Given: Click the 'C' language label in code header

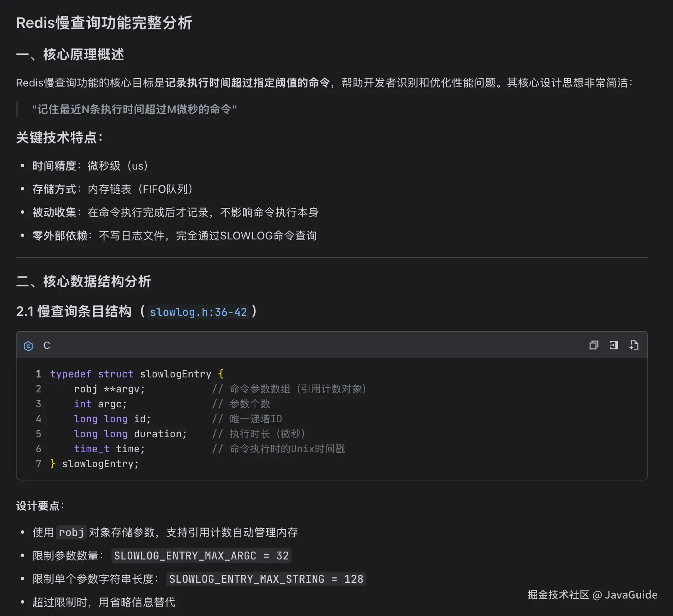Looking at the screenshot, I should tap(47, 345).
